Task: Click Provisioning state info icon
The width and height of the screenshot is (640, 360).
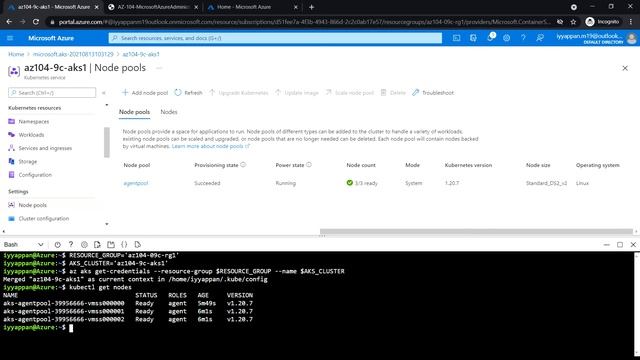Action: (x=243, y=165)
